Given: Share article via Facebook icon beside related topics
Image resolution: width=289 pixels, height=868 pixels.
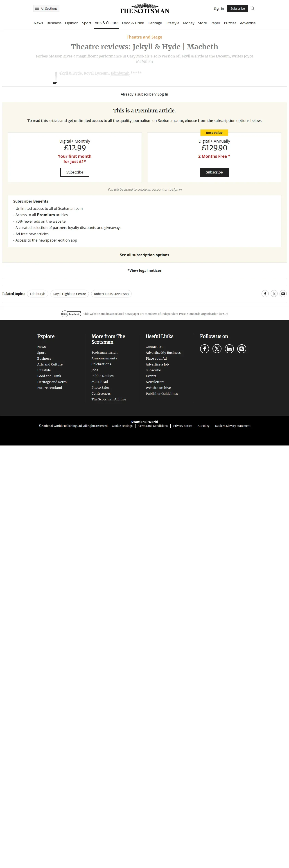Looking at the screenshot, I should (265, 293).
